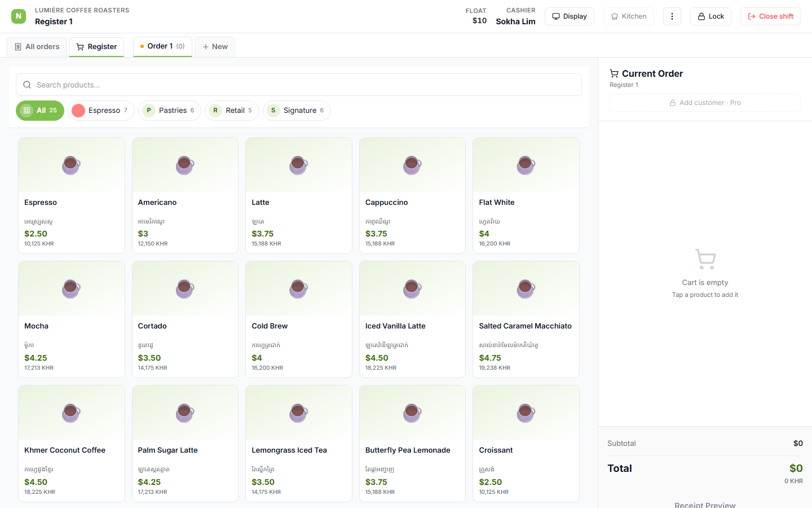Add customer to current order
Screen dimensions: 812x508
[x=705, y=103]
